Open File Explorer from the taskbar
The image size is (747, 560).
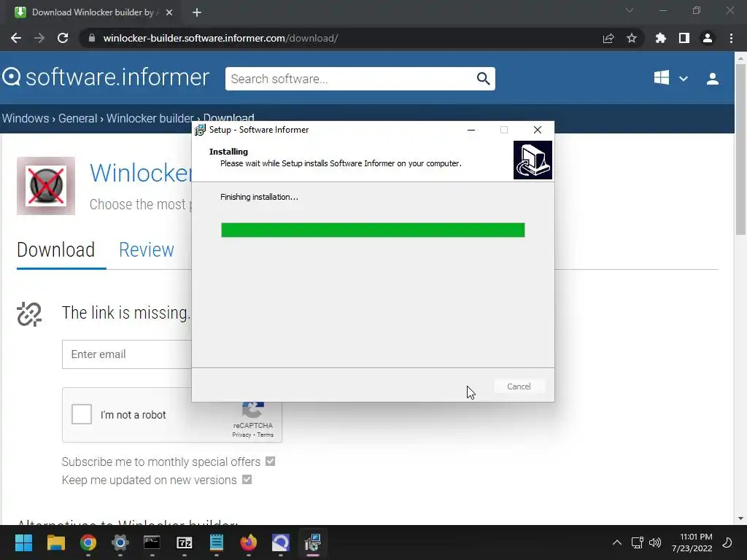[x=55, y=542]
